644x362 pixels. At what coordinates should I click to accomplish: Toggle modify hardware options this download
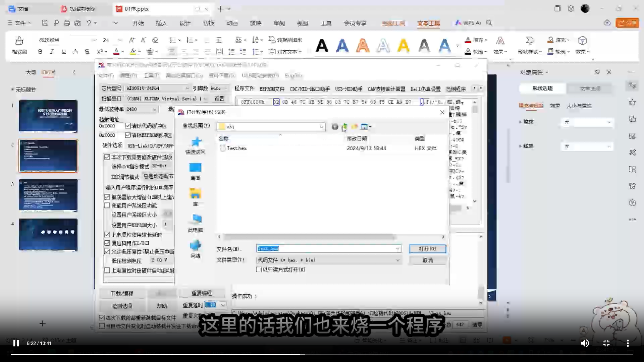point(107,157)
